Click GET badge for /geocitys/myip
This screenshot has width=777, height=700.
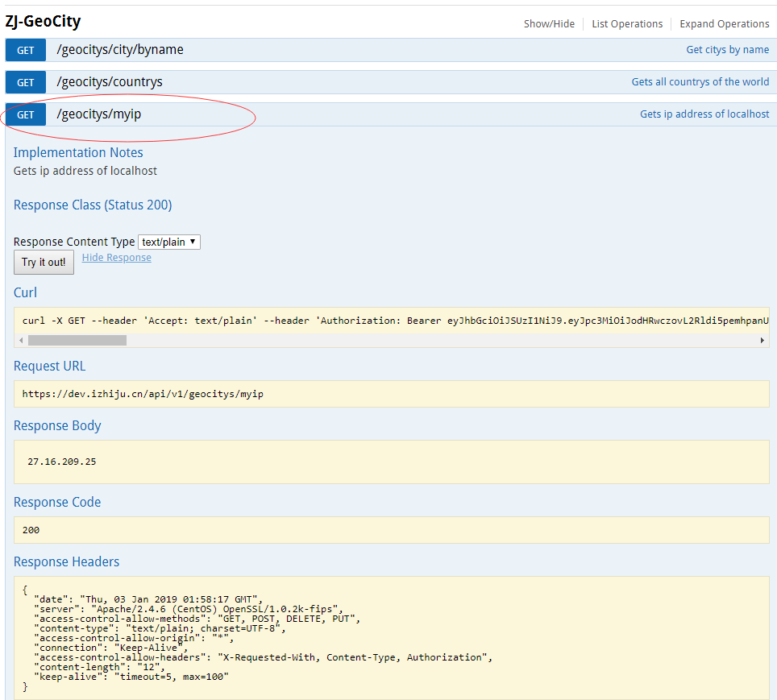[x=26, y=114]
